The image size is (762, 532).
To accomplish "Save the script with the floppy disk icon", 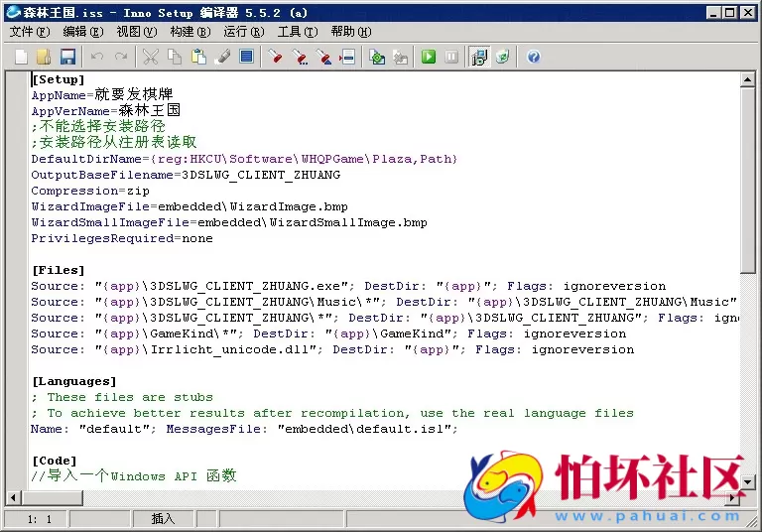I will click(x=67, y=57).
